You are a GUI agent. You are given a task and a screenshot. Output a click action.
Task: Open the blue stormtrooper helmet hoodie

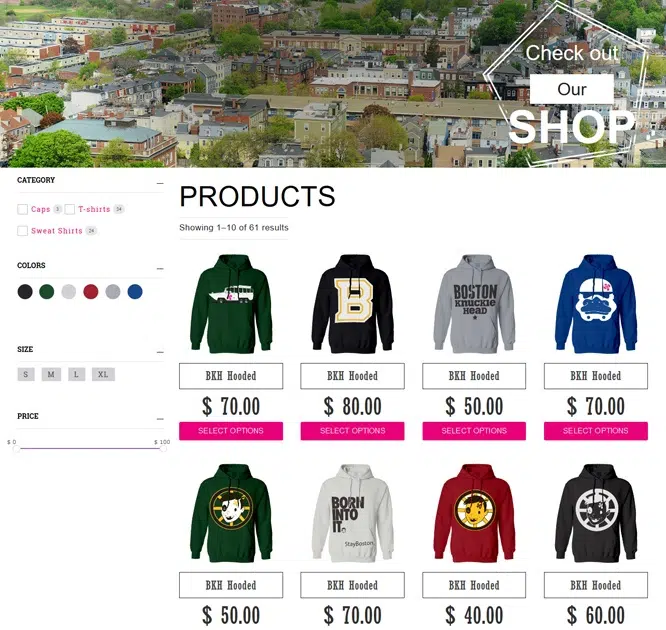[x=596, y=304]
